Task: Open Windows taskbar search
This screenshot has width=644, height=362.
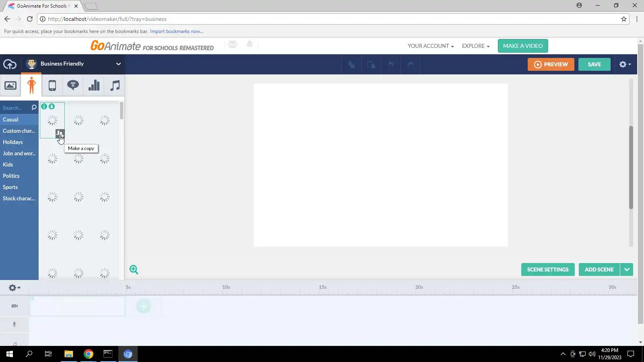Action: [x=29, y=354]
